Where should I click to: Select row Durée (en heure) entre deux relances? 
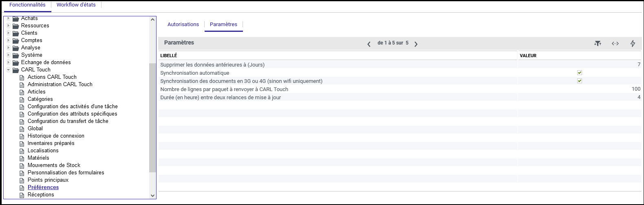tap(400, 97)
